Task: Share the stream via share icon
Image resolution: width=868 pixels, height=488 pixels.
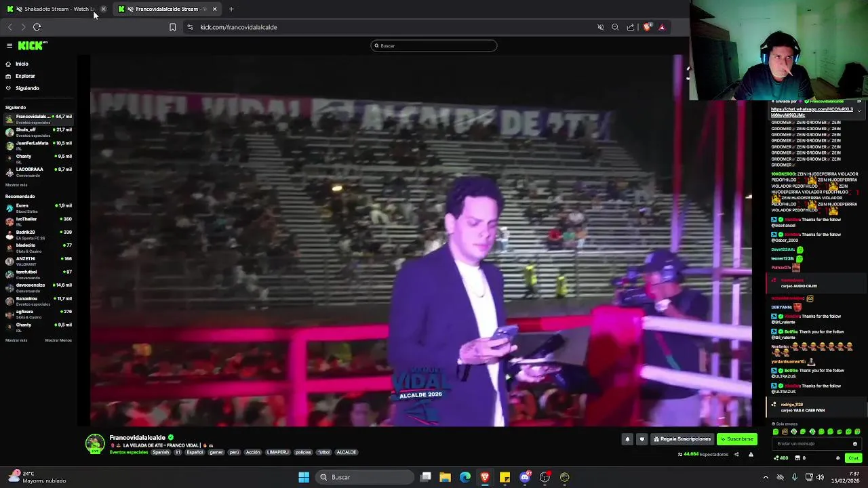Action: click(736, 454)
